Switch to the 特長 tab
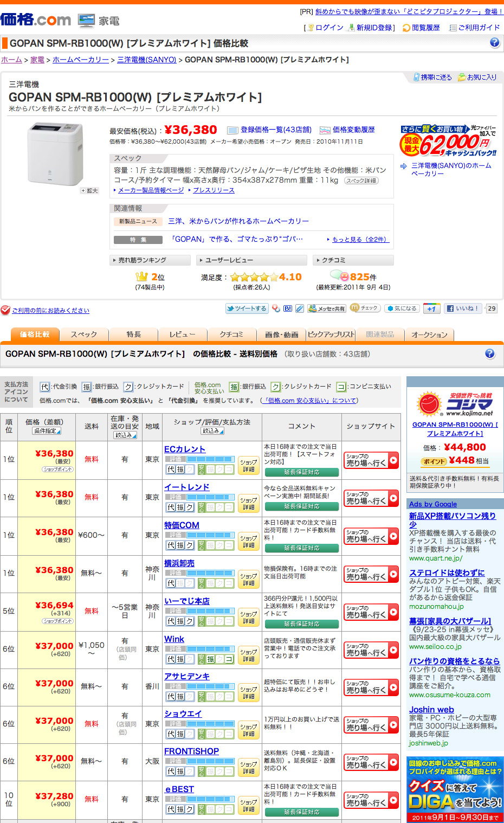504x823 pixels. 133,335
